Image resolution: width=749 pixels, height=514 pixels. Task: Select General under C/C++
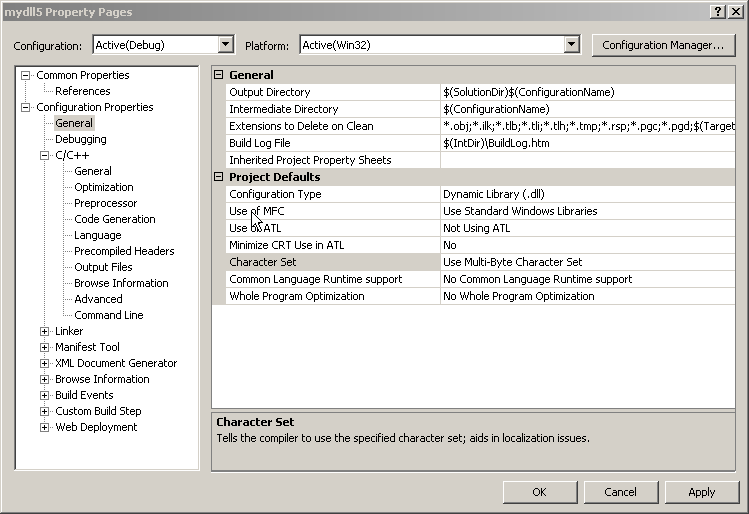(x=93, y=171)
